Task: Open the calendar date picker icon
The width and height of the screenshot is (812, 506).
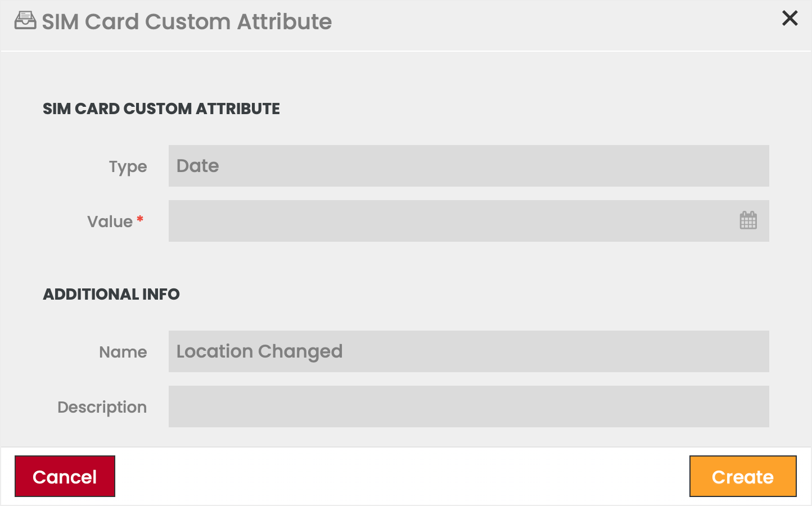Action: pyautogui.click(x=748, y=220)
